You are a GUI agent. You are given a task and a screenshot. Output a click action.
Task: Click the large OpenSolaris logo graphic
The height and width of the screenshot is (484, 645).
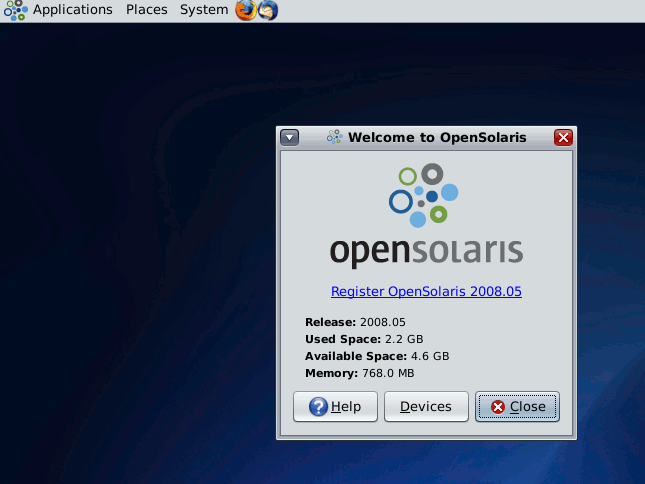click(426, 215)
